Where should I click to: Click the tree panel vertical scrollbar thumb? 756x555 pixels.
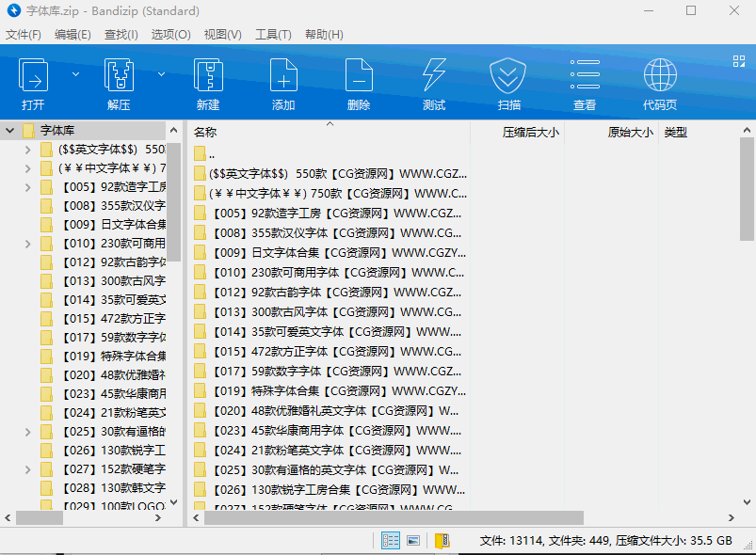click(x=174, y=202)
